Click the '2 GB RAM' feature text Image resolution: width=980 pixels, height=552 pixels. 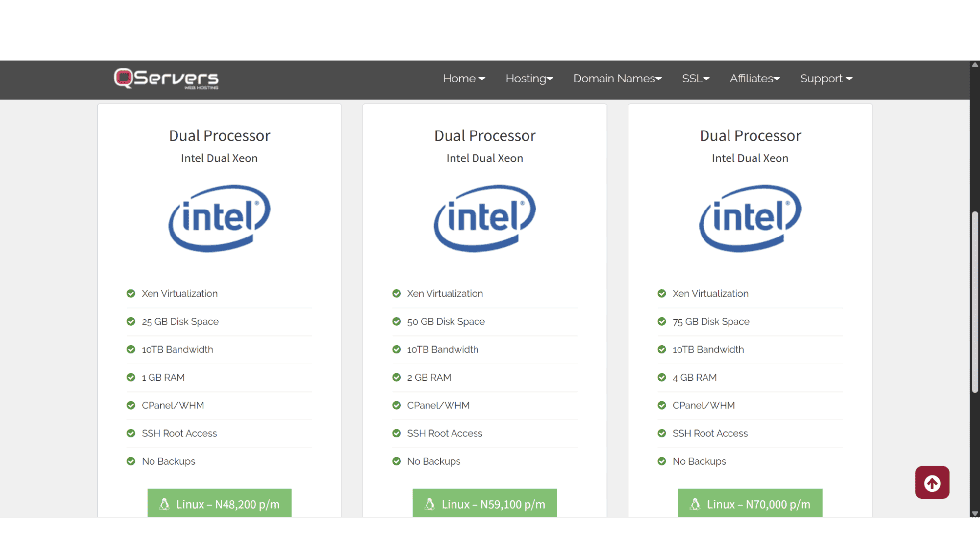(429, 377)
